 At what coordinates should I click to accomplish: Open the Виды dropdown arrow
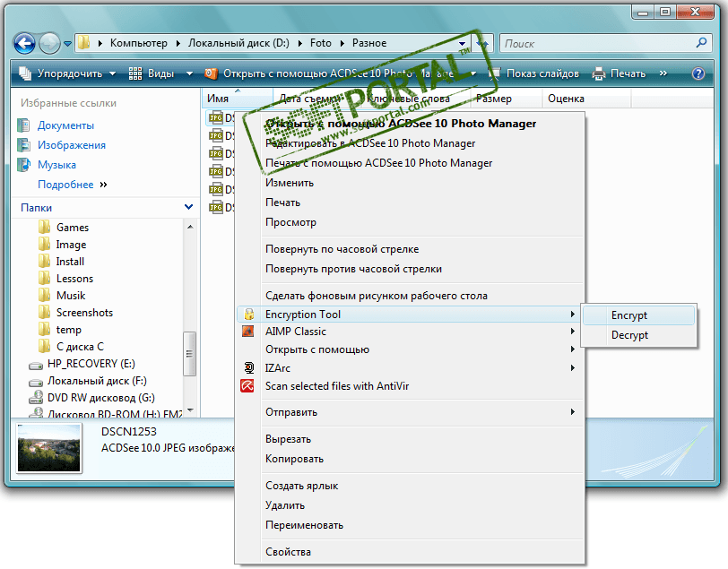(x=189, y=73)
